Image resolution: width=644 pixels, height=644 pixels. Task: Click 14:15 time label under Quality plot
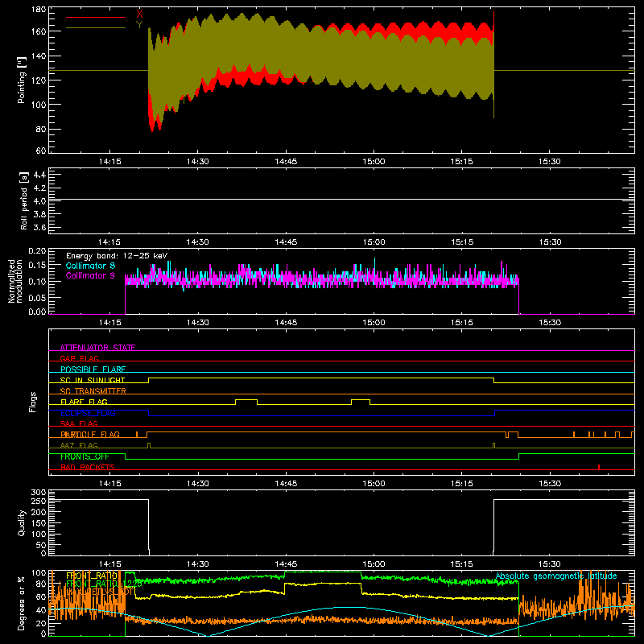click(x=110, y=564)
